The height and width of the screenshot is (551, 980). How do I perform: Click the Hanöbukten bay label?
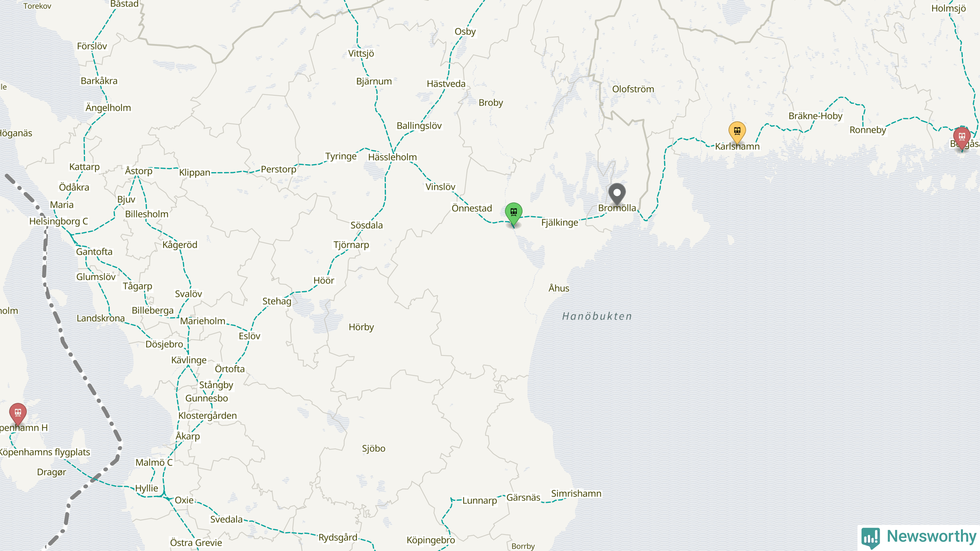(597, 316)
